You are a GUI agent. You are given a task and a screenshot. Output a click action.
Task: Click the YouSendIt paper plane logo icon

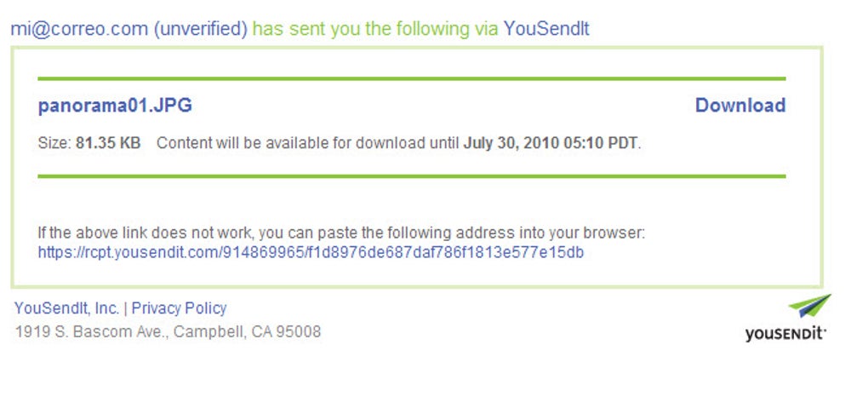point(809,307)
